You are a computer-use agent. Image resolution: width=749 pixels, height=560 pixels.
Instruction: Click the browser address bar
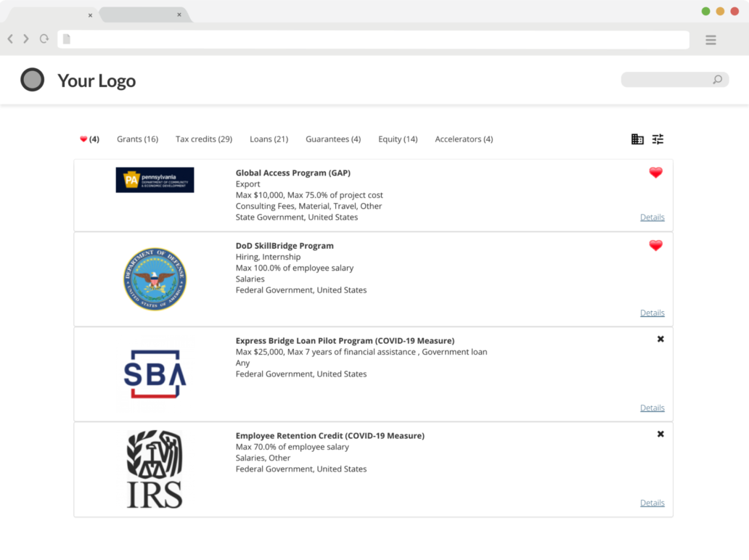[x=374, y=39]
